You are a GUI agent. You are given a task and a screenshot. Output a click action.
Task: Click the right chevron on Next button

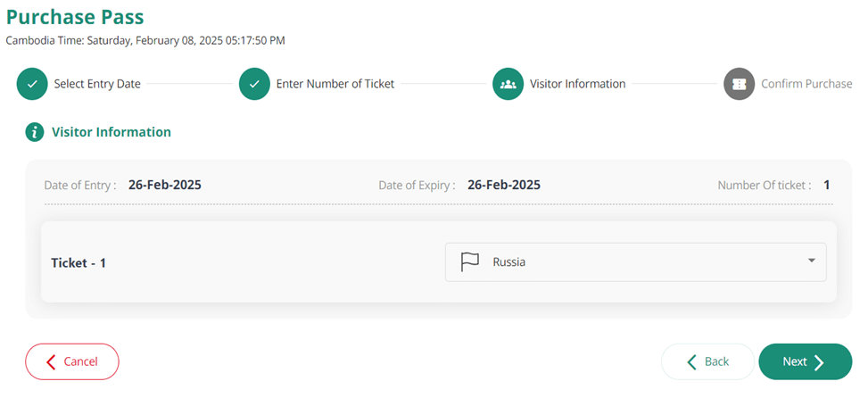pos(819,362)
